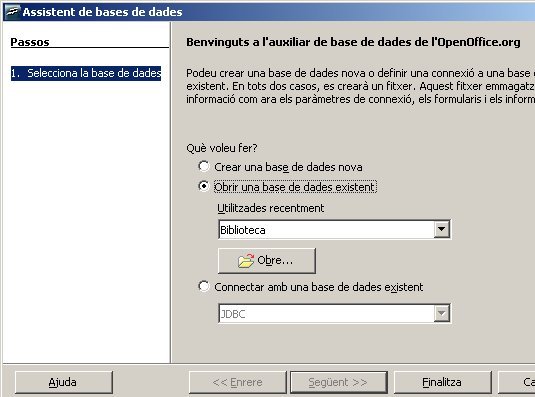The width and height of the screenshot is (535, 397).
Task: Click the folder icon on Obre button
Action: click(x=246, y=261)
